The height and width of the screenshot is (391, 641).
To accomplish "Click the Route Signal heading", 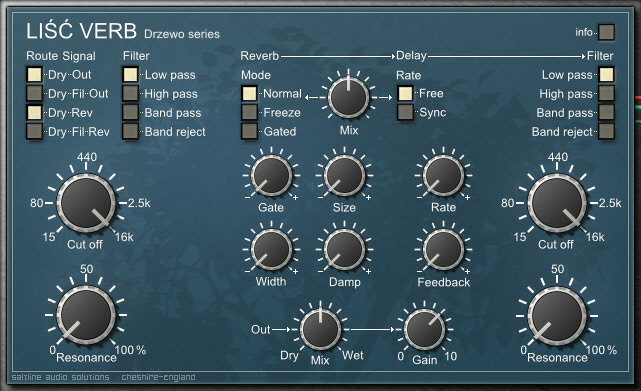I will click(61, 56).
